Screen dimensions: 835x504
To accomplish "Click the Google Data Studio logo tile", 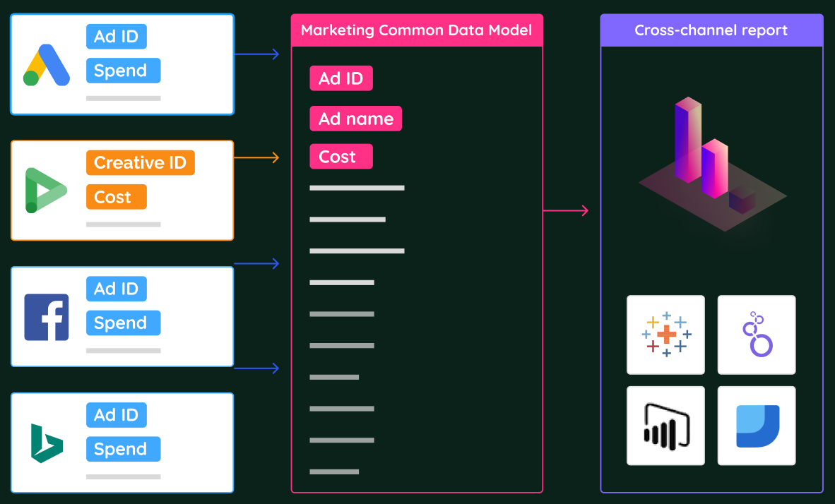I will (x=757, y=426).
